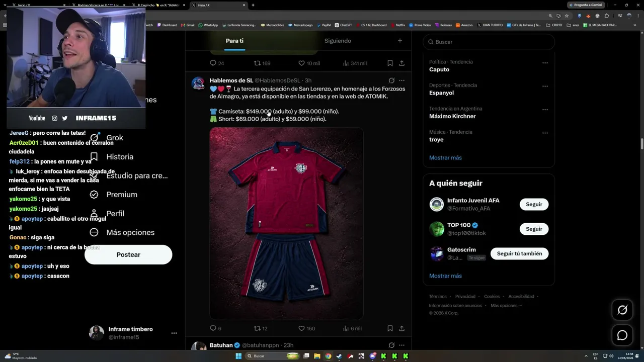Open Discord from the taskbar

click(x=373, y=356)
